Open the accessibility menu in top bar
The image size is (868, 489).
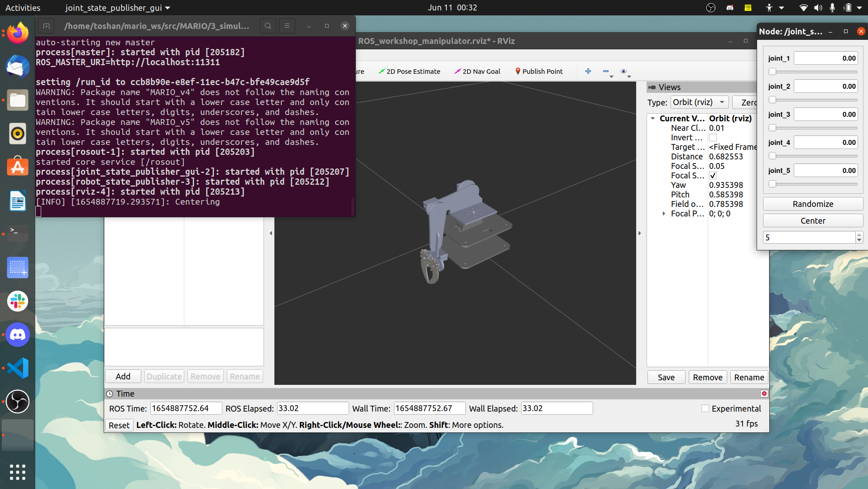pos(774,8)
